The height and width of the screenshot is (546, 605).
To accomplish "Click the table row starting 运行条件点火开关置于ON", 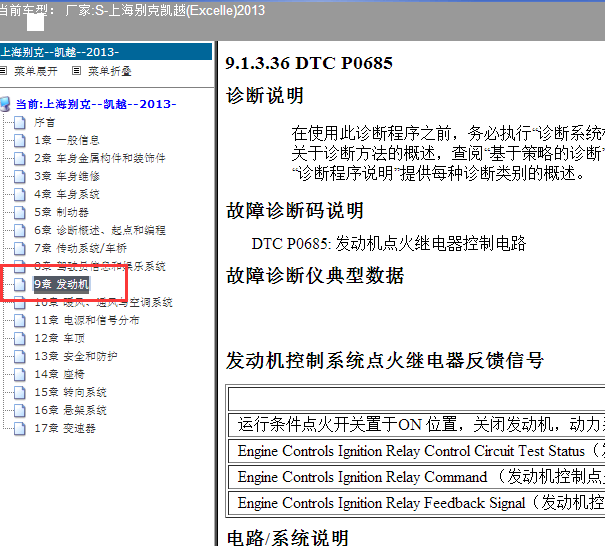I will coord(417,424).
